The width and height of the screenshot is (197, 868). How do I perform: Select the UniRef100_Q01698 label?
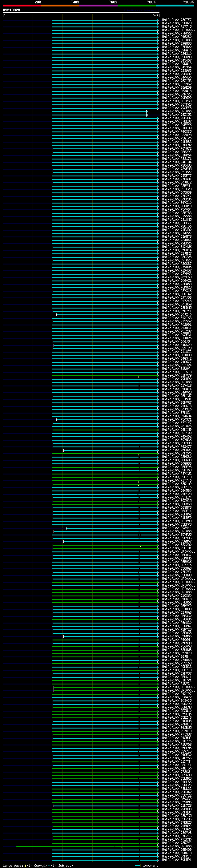pyautogui.click(x=177, y=775)
